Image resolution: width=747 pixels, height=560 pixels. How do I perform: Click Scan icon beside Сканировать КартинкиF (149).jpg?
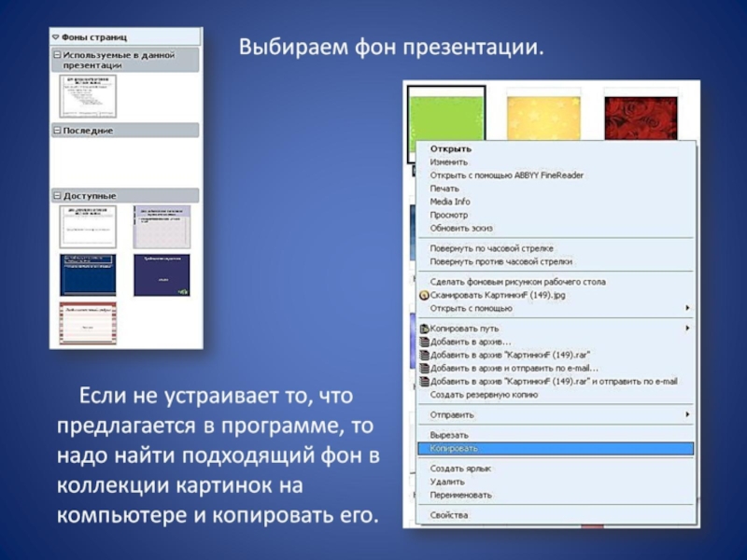tap(424, 296)
